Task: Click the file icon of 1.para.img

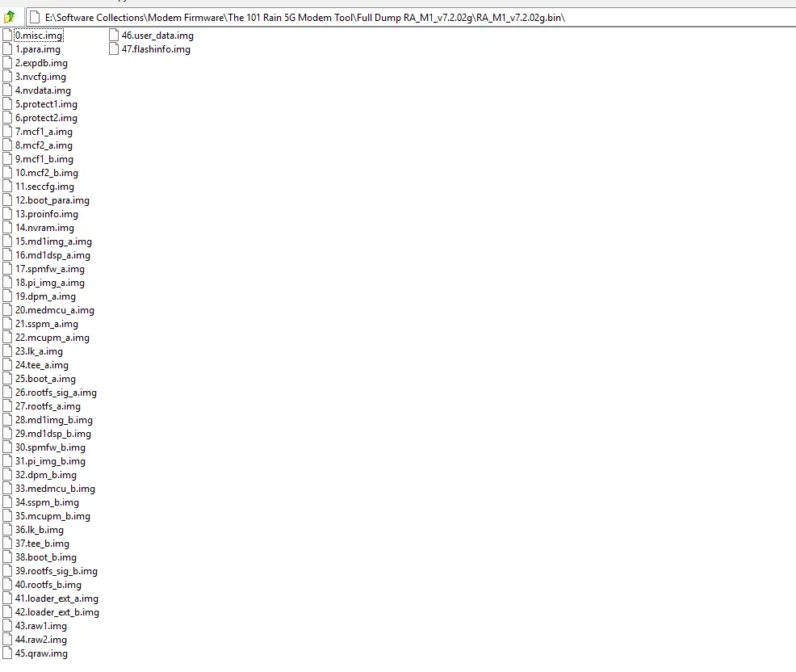Action: click(x=7, y=48)
